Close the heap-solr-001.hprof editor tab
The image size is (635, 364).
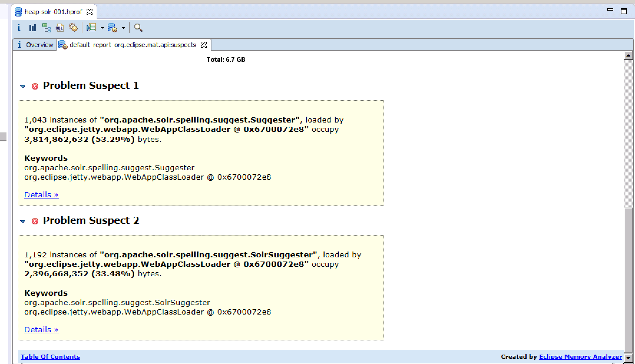coord(90,12)
